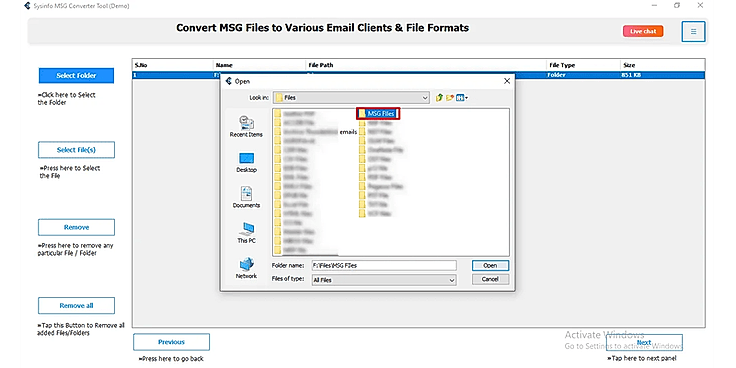Go up one level icon in Open dialog
Image resolution: width=736 pixels, height=368 pixels.
coord(439,98)
